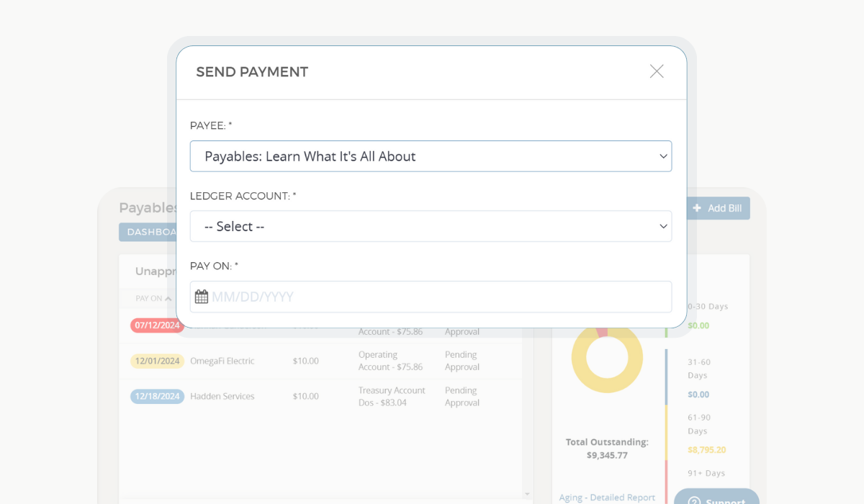This screenshot has width=864, height=504.
Task: Click the plus icon on Add Bill
Action: pos(697,208)
